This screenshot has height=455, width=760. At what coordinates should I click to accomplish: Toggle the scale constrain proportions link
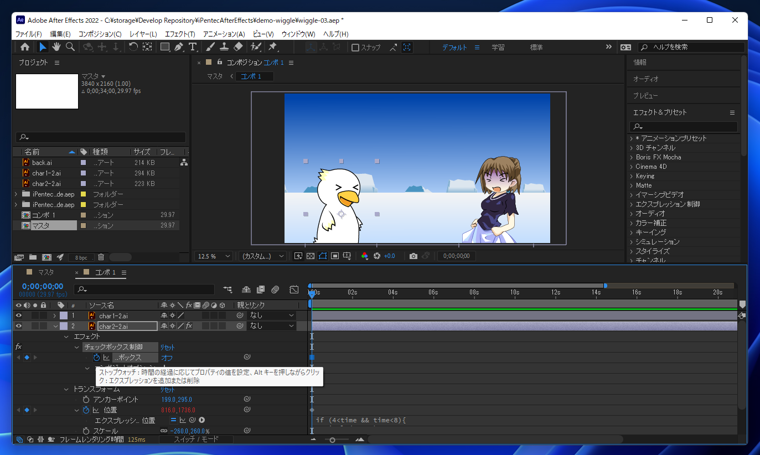tap(164, 431)
